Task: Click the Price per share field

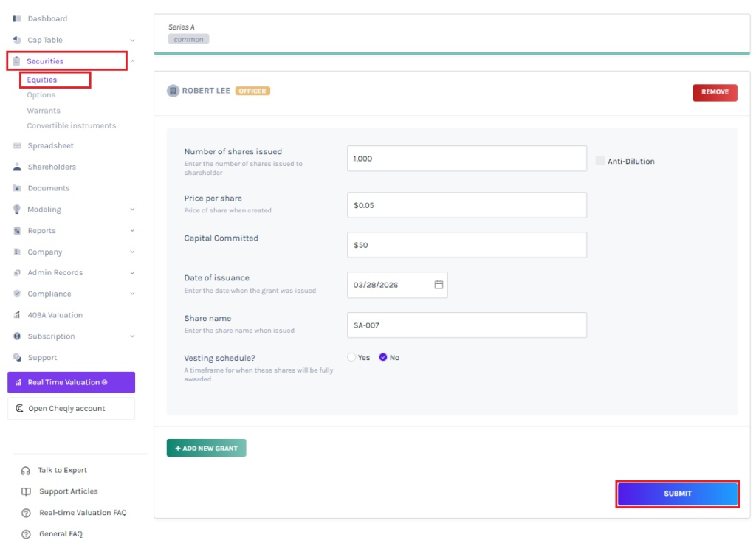Action: (x=467, y=205)
